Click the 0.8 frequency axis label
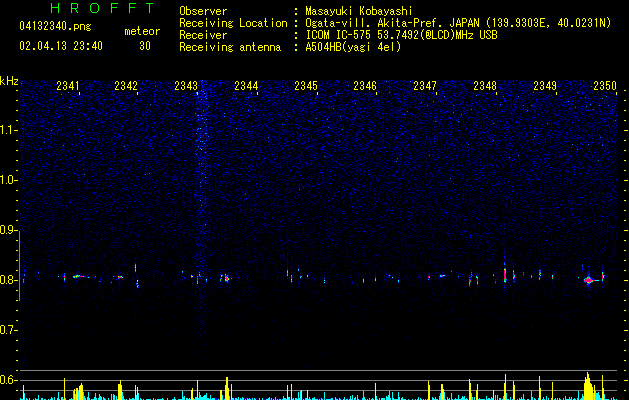This screenshot has height=400, width=629. point(9,280)
